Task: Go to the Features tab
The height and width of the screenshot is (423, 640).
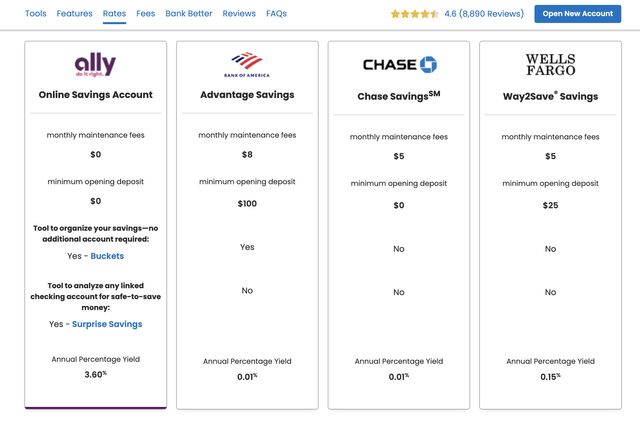Action: pos(74,14)
